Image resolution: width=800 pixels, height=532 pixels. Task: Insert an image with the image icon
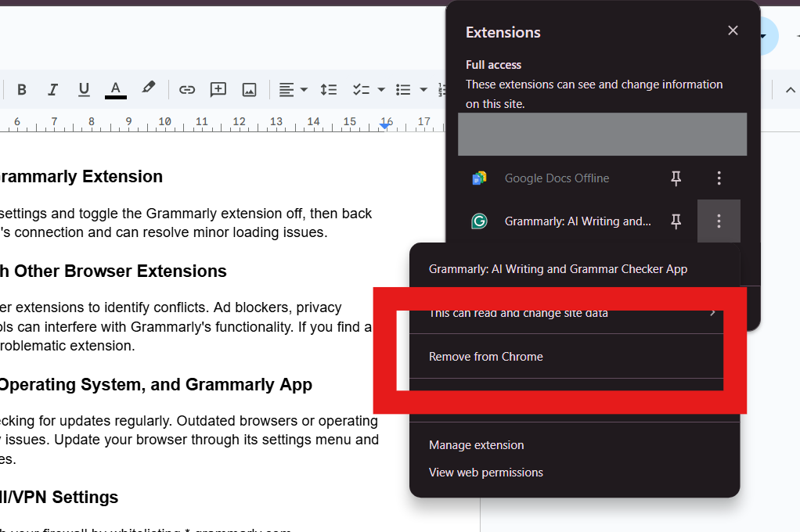[x=249, y=90]
